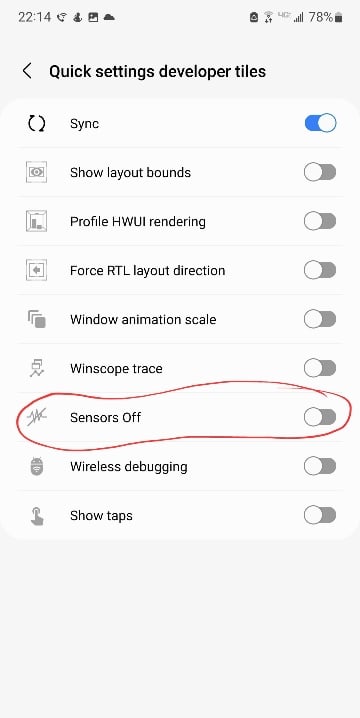
Task: Tap the Profile HWUI rendering label
Action: [x=138, y=222]
